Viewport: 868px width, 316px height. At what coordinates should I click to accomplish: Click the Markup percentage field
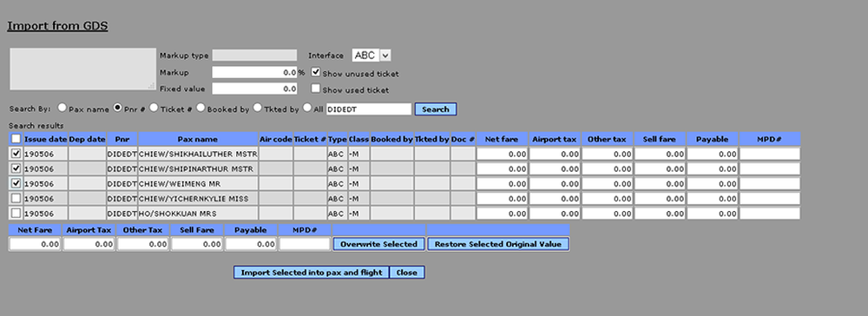coord(254,73)
